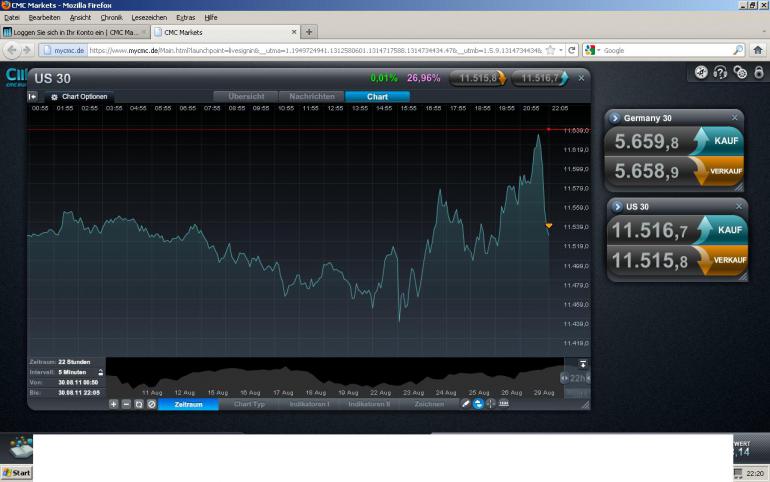Expand the Chart Optionen menu
The image size is (770, 482).
80,97
